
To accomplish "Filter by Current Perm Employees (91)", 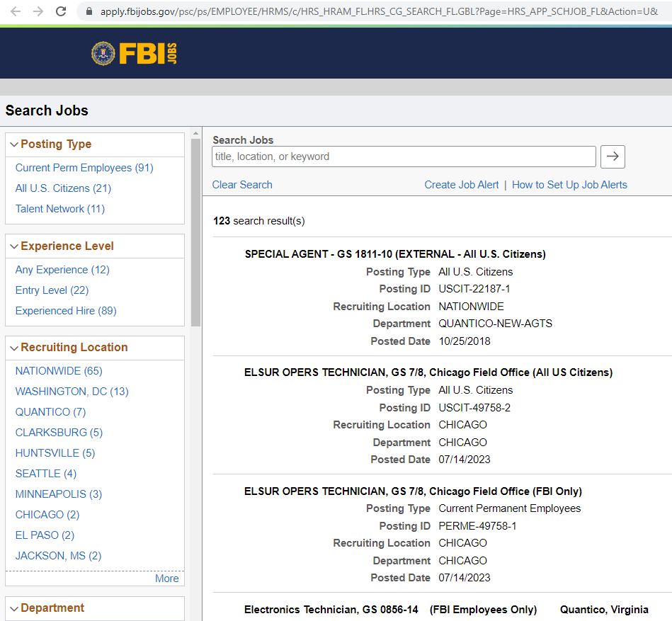I will (84, 168).
